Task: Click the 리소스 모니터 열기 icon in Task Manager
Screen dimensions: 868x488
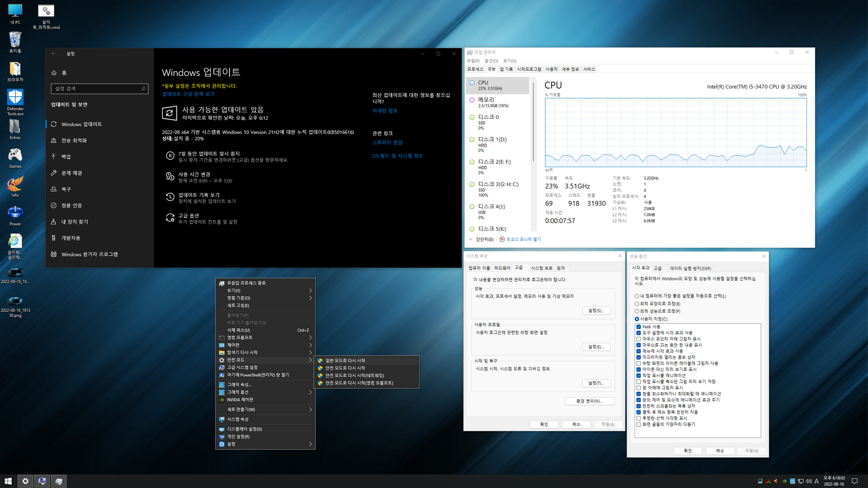Action: point(502,239)
